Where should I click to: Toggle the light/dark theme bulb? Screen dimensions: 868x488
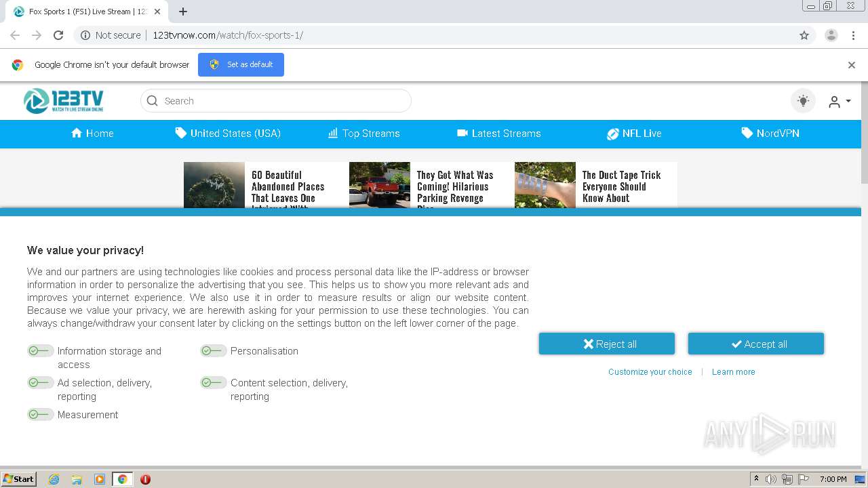tap(804, 101)
